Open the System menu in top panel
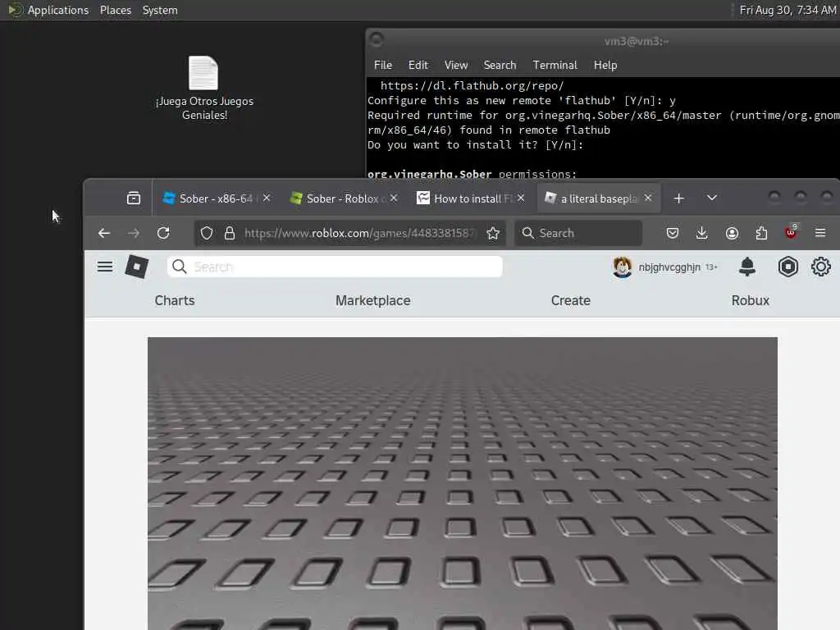Viewport: 840px width, 630px height. click(160, 10)
